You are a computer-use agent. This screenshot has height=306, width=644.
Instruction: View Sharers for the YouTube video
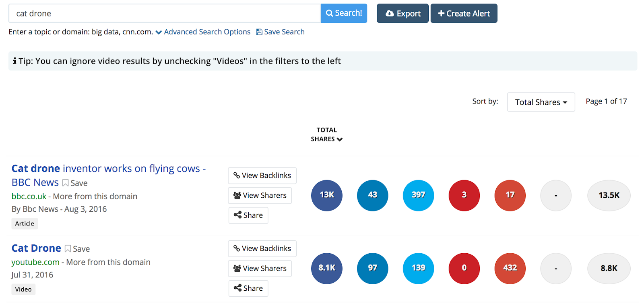pos(260,269)
